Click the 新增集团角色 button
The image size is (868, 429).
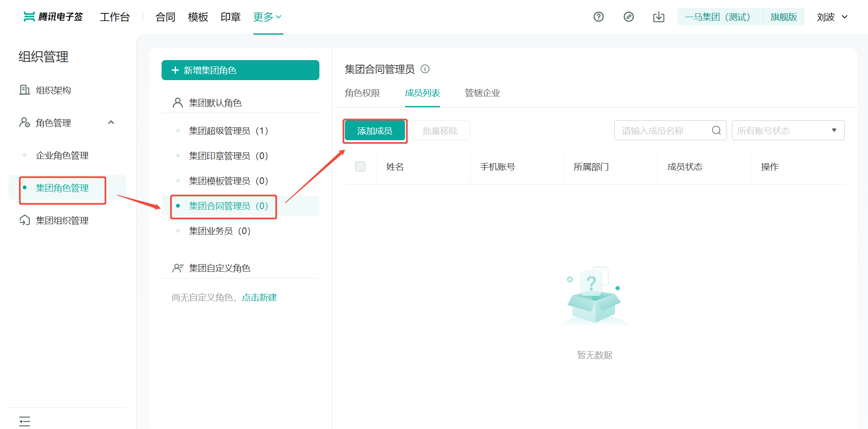click(240, 70)
